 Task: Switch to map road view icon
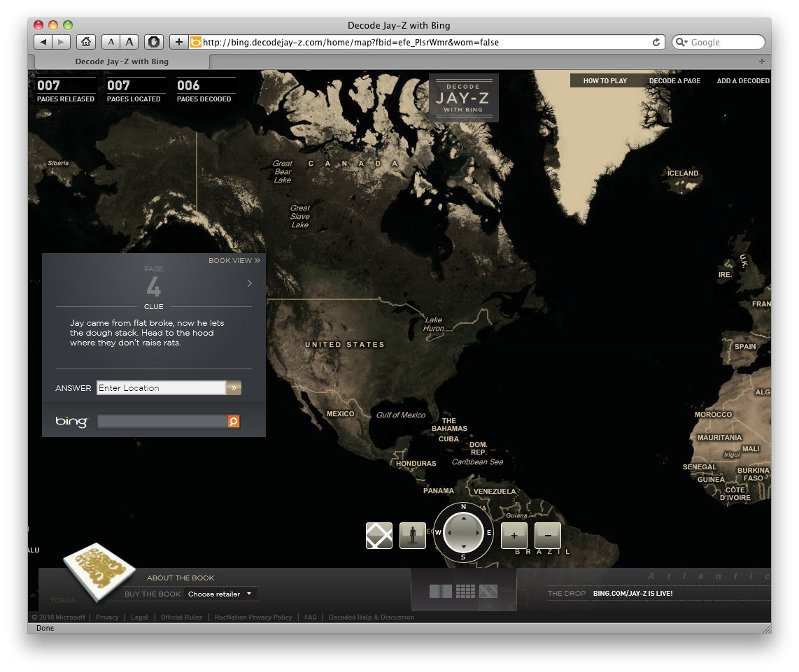tap(379, 536)
